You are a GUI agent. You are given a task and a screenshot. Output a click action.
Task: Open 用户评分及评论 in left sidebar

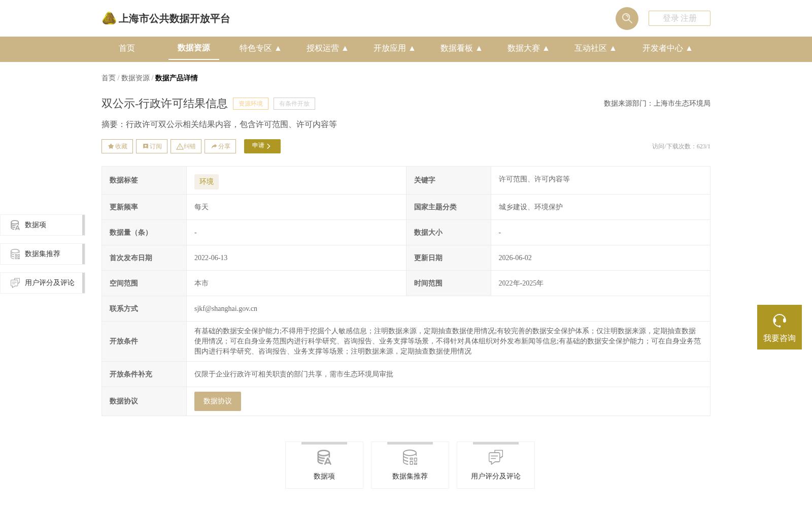43,283
